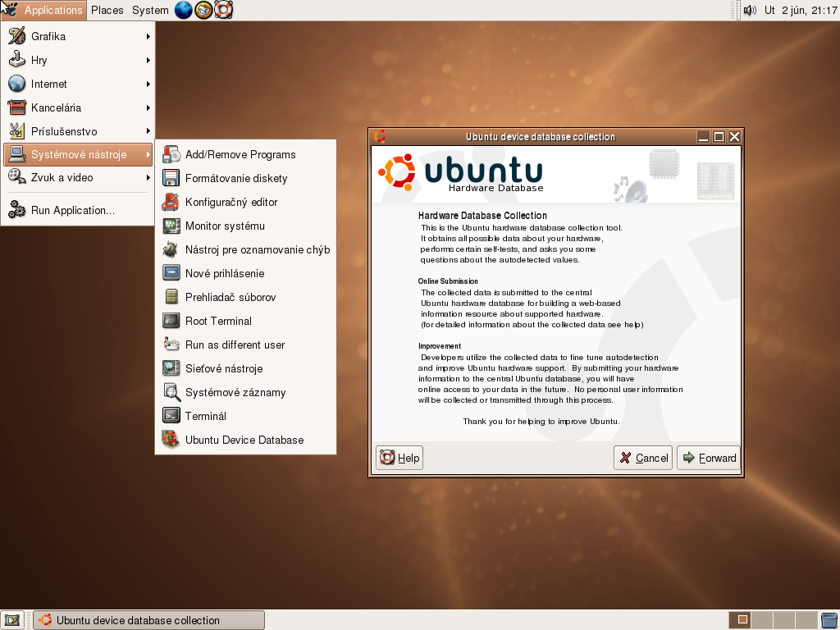Click arrow next to Kancelária
The height and width of the screenshot is (630, 840).
(x=148, y=107)
